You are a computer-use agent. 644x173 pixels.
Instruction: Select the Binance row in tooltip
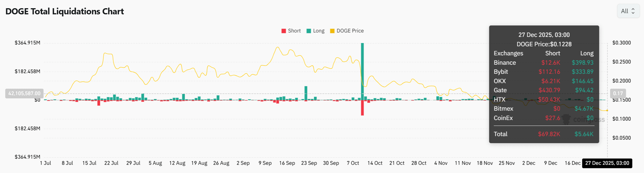point(544,63)
